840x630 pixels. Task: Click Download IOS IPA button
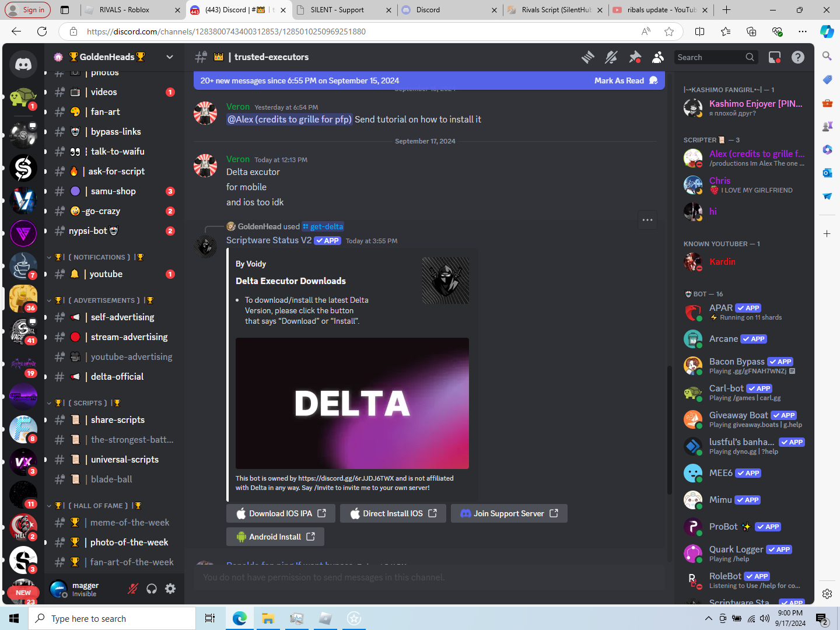(281, 513)
